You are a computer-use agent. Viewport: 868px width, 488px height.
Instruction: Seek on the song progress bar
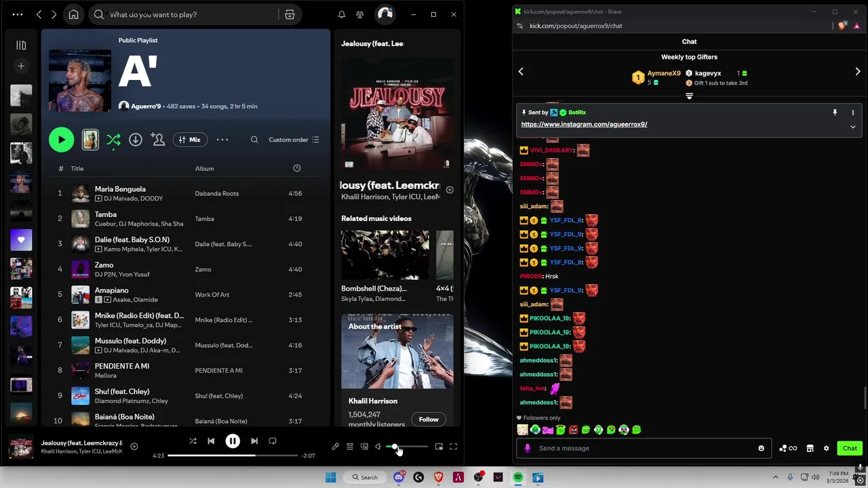(x=233, y=455)
